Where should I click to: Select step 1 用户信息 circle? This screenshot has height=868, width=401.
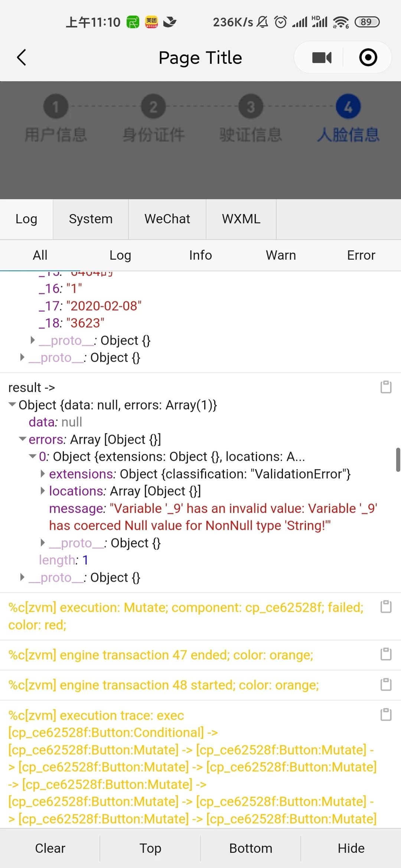(56, 106)
